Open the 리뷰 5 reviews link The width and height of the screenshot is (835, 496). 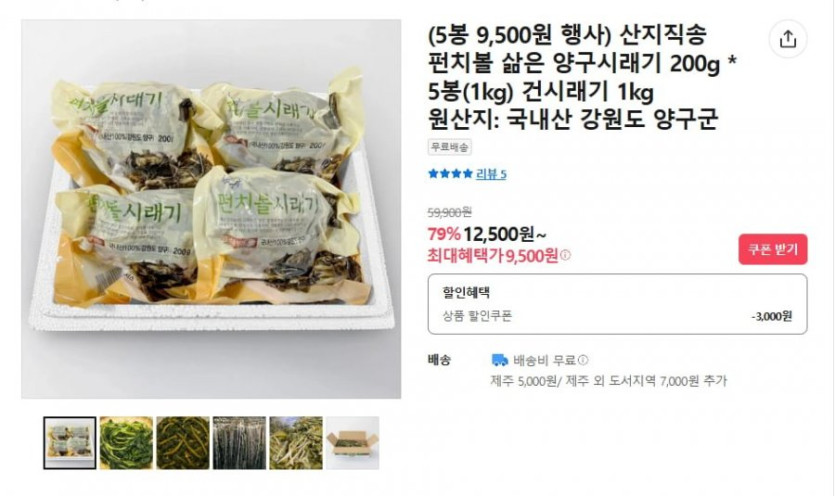tap(491, 174)
